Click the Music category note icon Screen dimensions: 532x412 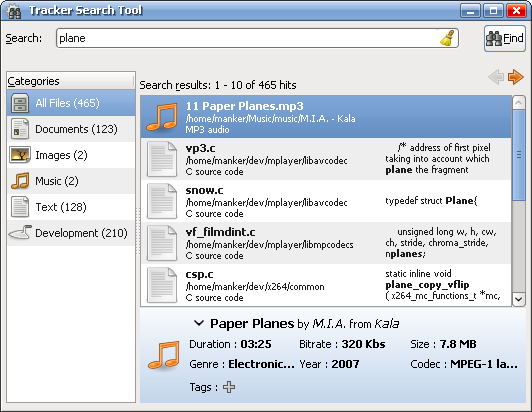pyautogui.click(x=20, y=181)
